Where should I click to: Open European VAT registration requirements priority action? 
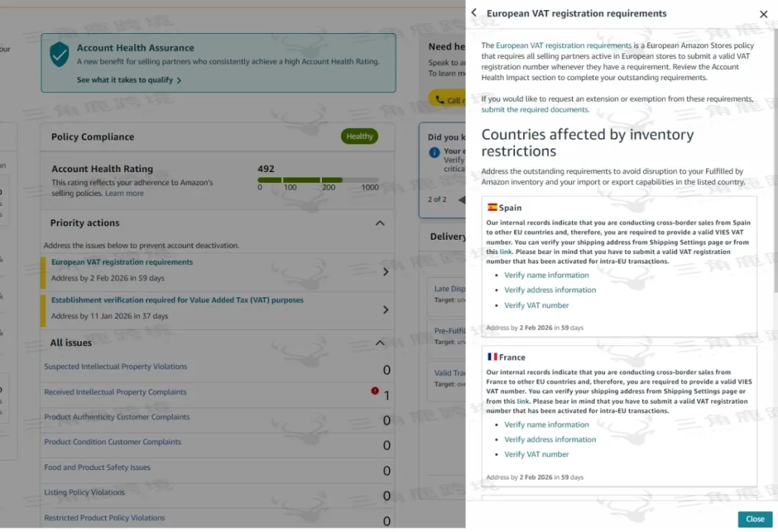(x=122, y=262)
